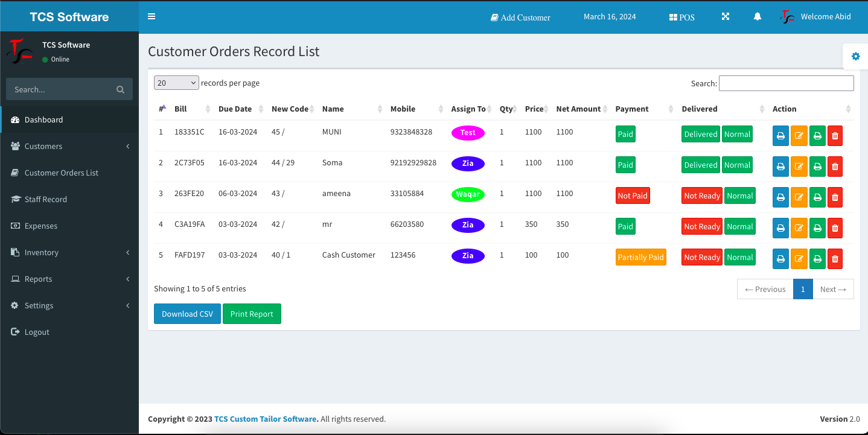The width and height of the screenshot is (868, 435).
Task: Open notifications via the bell icon
Action: [x=758, y=17]
